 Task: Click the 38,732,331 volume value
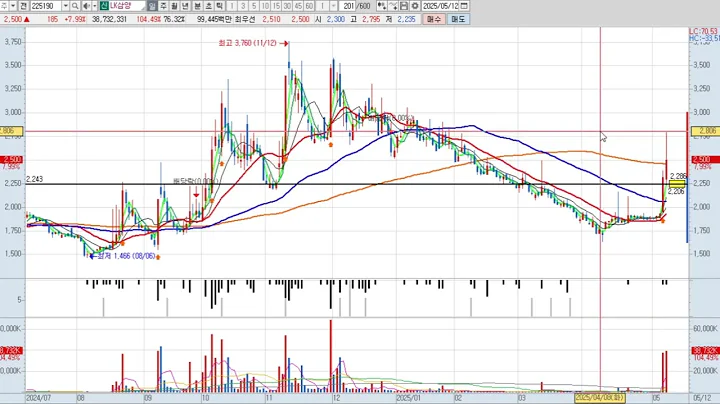(109, 19)
